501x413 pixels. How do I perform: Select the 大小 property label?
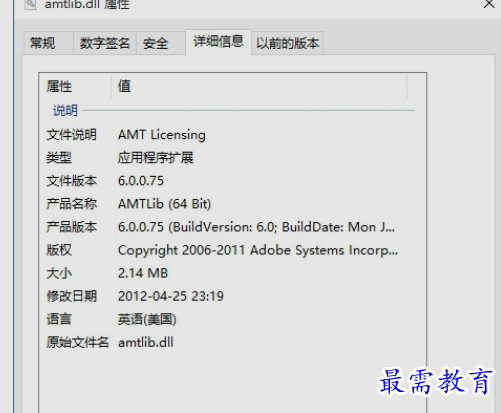click(x=59, y=273)
